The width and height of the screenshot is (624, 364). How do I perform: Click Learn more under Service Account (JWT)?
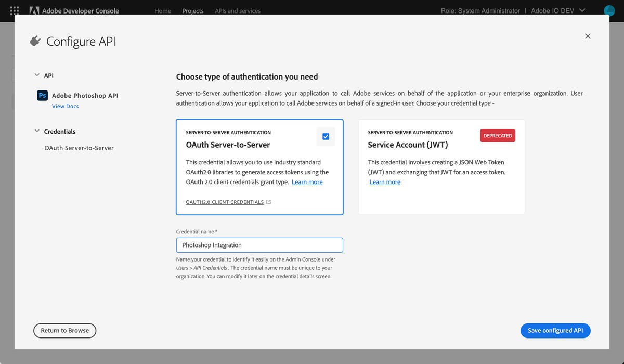pyautogui.click(x=385, y=181)
